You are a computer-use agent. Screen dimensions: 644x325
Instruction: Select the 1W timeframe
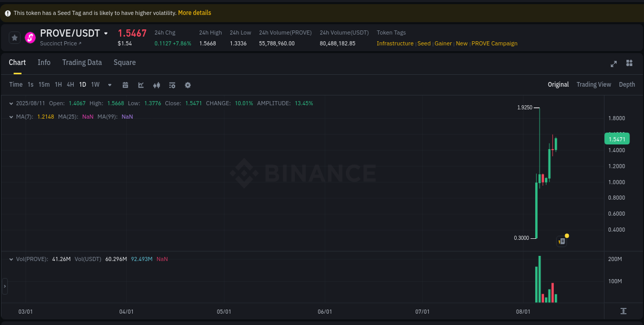(x=95, y=84)
